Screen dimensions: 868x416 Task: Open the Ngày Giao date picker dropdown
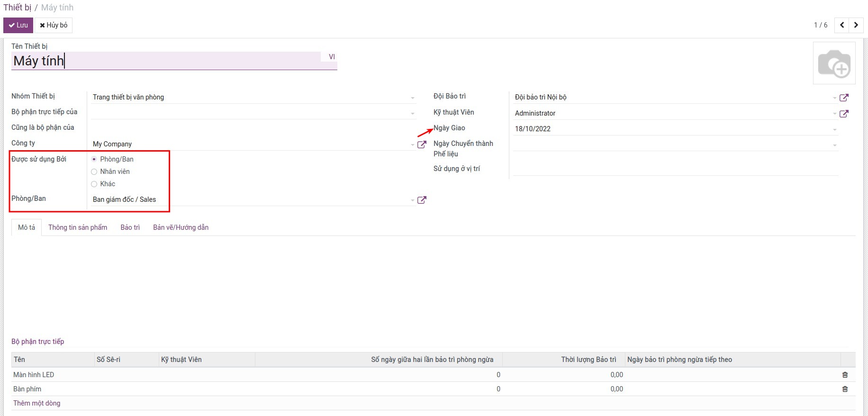pos(834,129)
